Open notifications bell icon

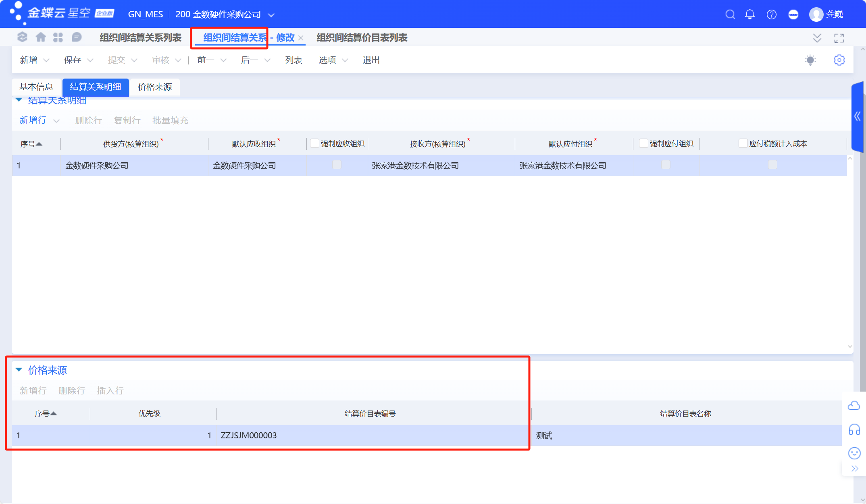click(750, 15)
